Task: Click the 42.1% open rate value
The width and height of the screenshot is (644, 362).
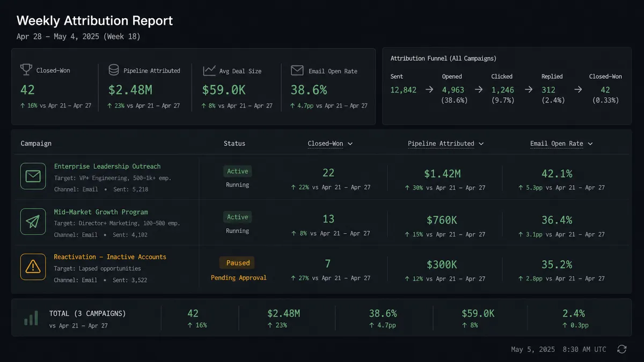Action: (x=557, y=173)
